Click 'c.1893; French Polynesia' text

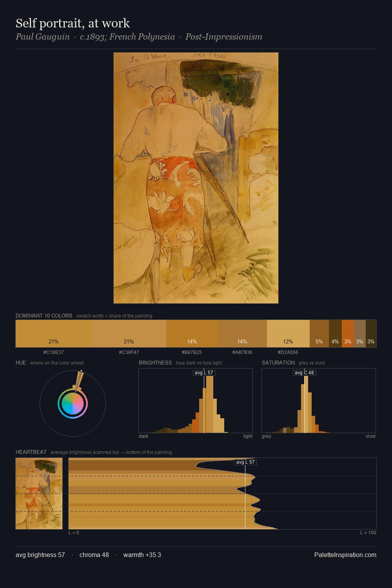[x=127, y=37]
